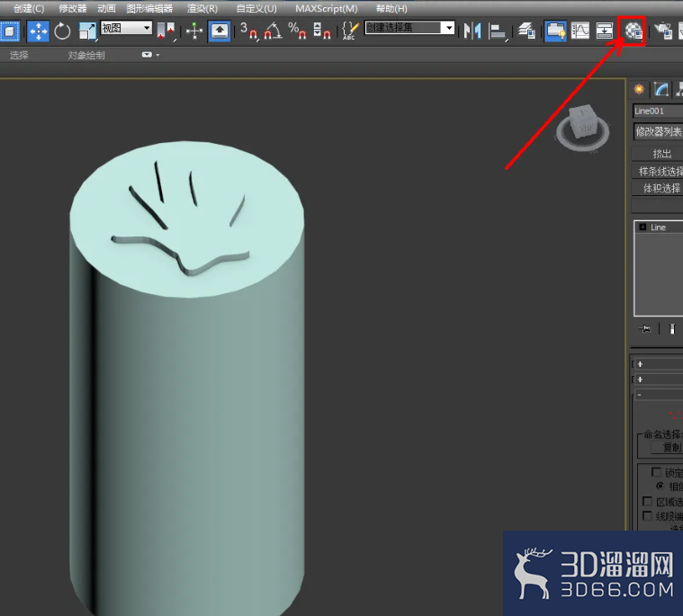
Task: Click the 样条线选择 modifier button
Action: pos(658,171)
